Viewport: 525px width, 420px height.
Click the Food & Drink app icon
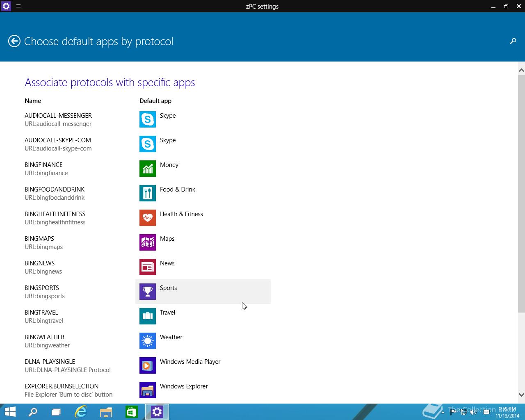coord(148,193)
